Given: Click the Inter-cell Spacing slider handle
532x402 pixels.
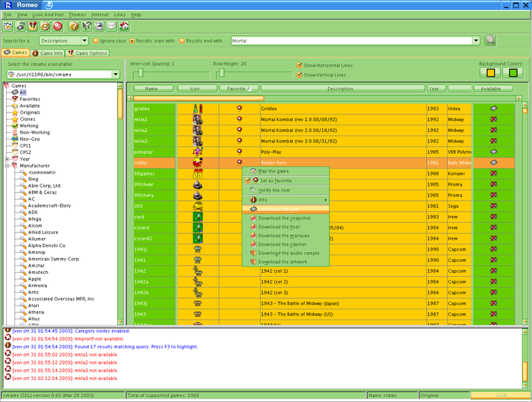Looking at the screenshot, I should [141, 73].
